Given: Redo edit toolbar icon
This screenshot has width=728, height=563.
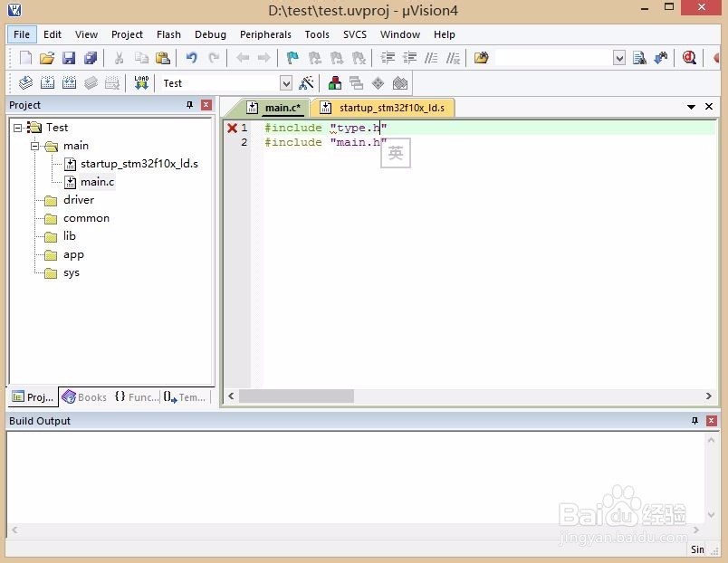Looking at the screenshot, I should pyautogui.click(x=214, y=58).
